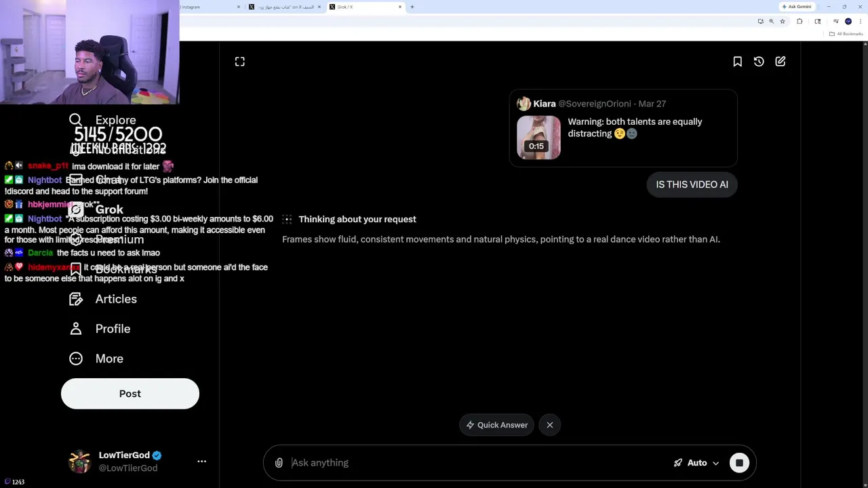Click LowTierGod profile avatar at bottom
Image resolution: width=868 pixels, height=488 pixels.
point(79,461)
